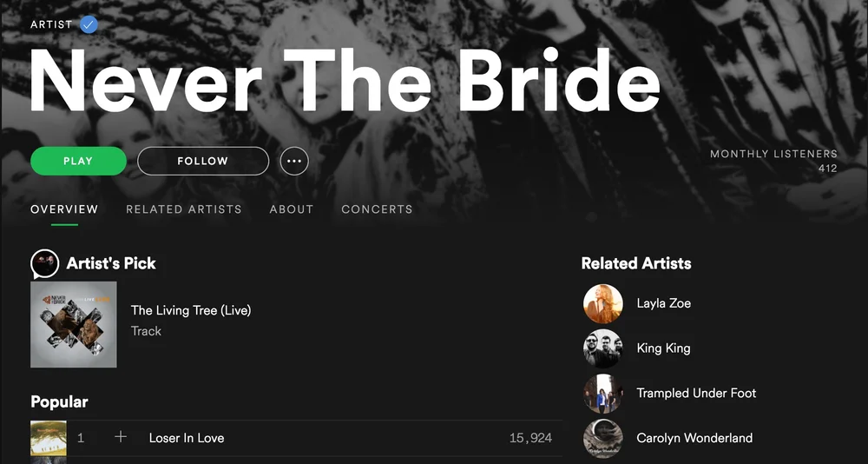Screen dimensions: 868x464
Task: Toggle Follow for Never The Bride
Action: pos(203,162)
